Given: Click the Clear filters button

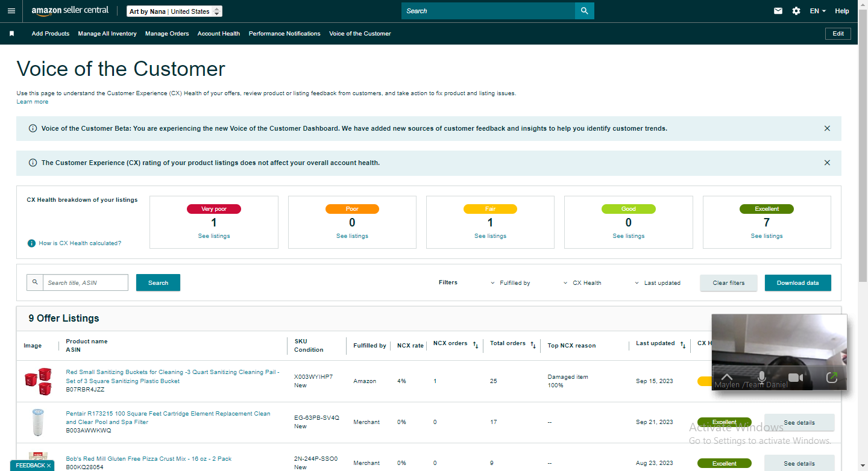Looking at the screenshot, I should [729, 283].
